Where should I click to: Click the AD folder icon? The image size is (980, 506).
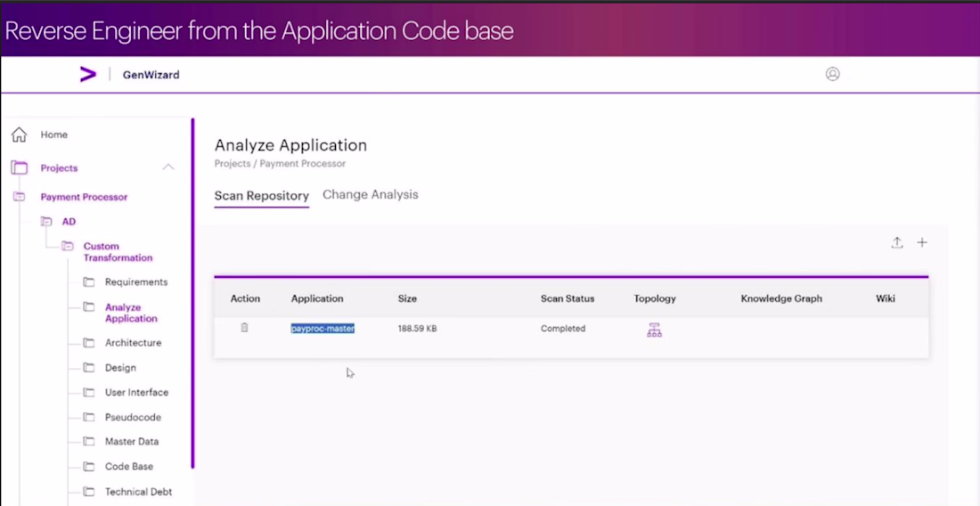pos(46,221)
